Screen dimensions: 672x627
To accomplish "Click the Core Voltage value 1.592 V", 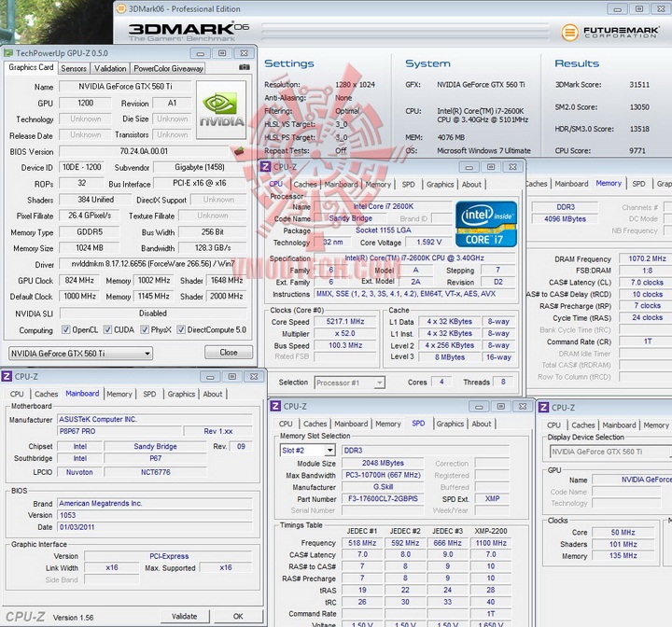I will [429, 243].
